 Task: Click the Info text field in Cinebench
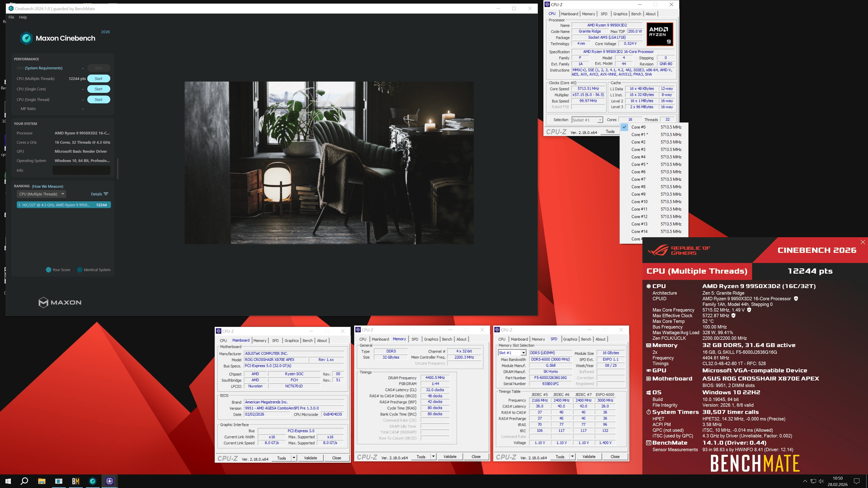click(x=82, y=170)
